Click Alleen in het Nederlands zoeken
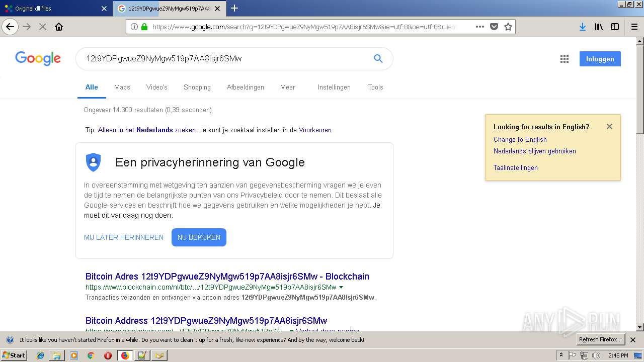Screen dimensions: 644x362 click(x=146, y=130)
